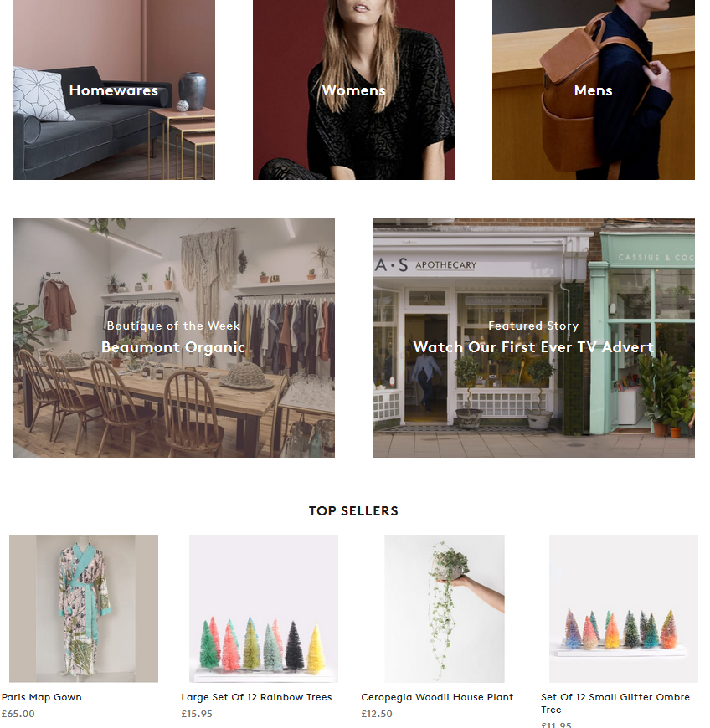Click the Paris Map Gown image
This screenshot has height=728, width=710.
84,608
